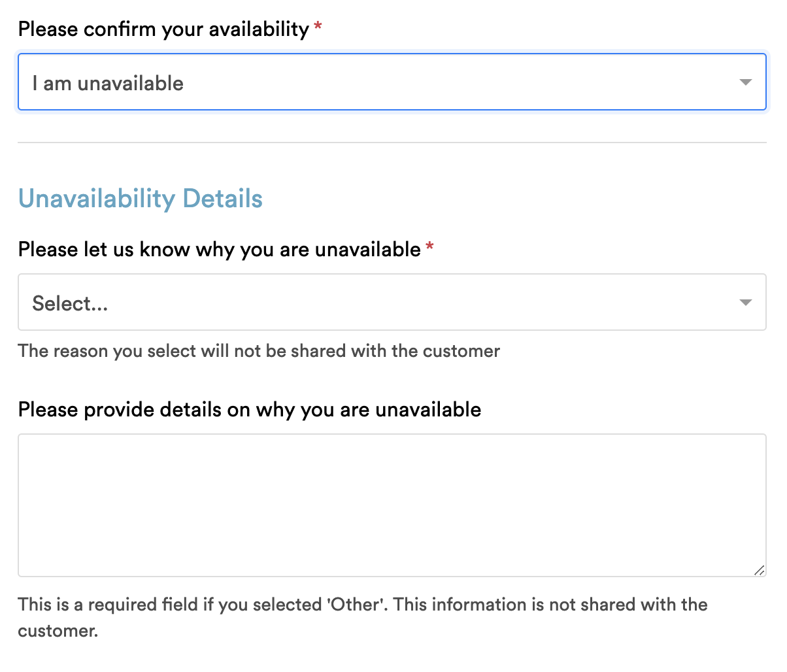Viewport: 787px width, 672px height.
Task: Click the red asterisk beside 'confirm your availability'
Action: [x=318, y=27]
